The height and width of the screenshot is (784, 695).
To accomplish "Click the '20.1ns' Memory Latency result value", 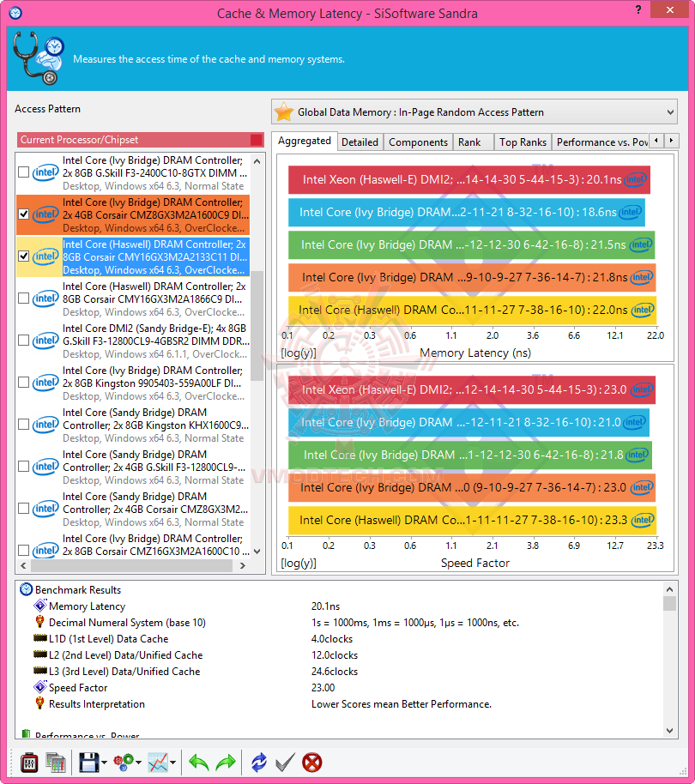I will pos(325,606).
